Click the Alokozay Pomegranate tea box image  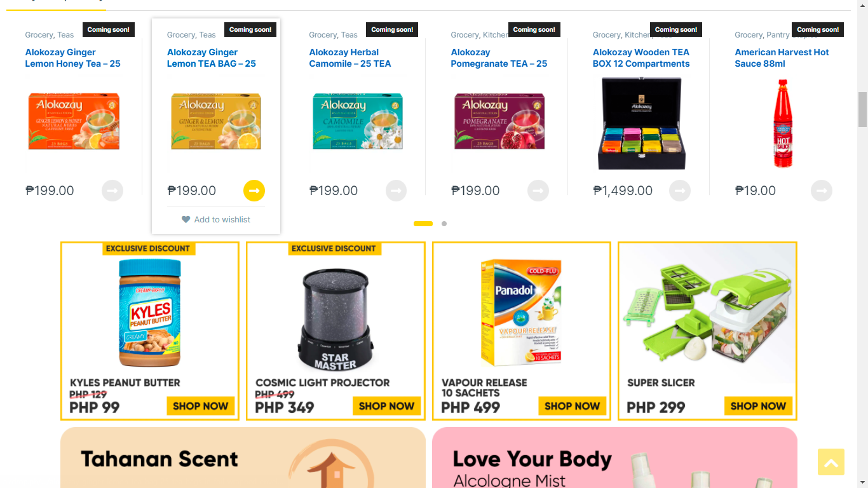click(499, 121)
